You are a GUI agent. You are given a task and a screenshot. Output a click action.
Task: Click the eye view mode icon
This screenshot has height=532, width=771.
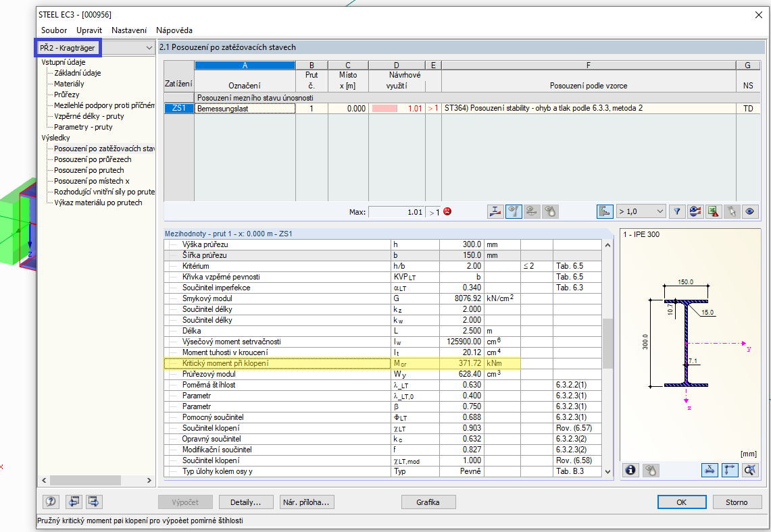749,211
